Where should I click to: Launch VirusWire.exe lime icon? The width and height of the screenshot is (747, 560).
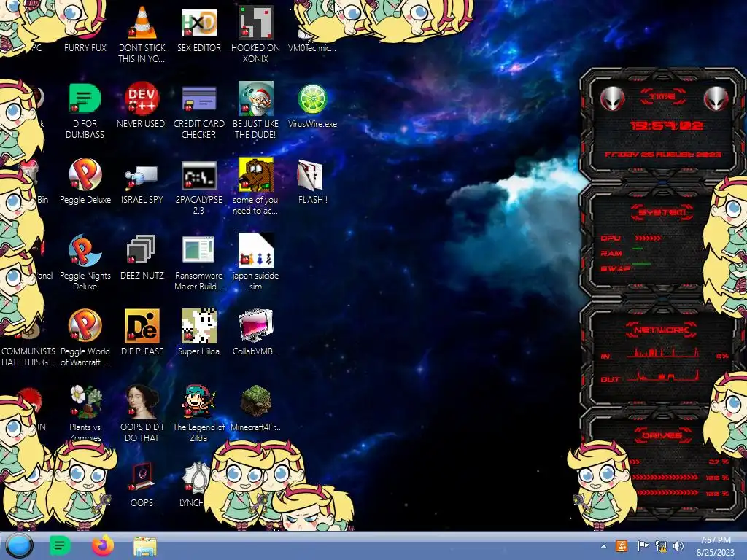(312, 98)
